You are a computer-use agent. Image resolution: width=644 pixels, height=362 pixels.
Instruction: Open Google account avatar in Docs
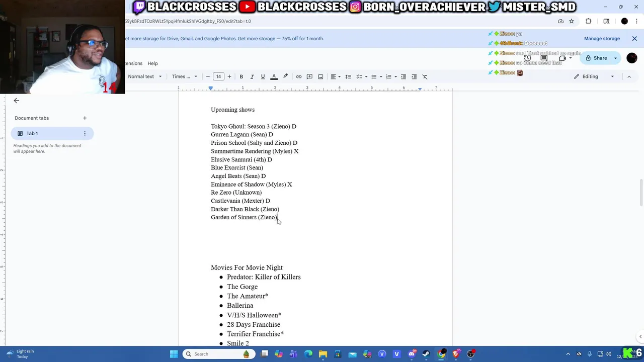(x=632, y=58)
